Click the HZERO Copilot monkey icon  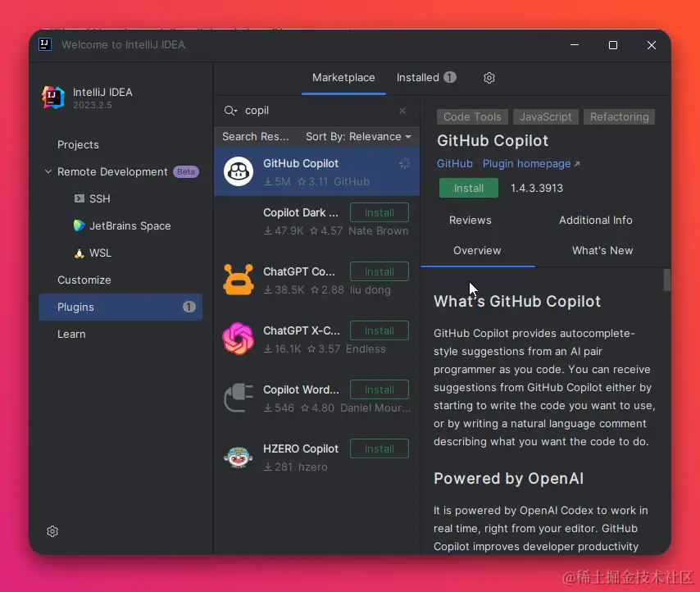(x=238, y=457)
